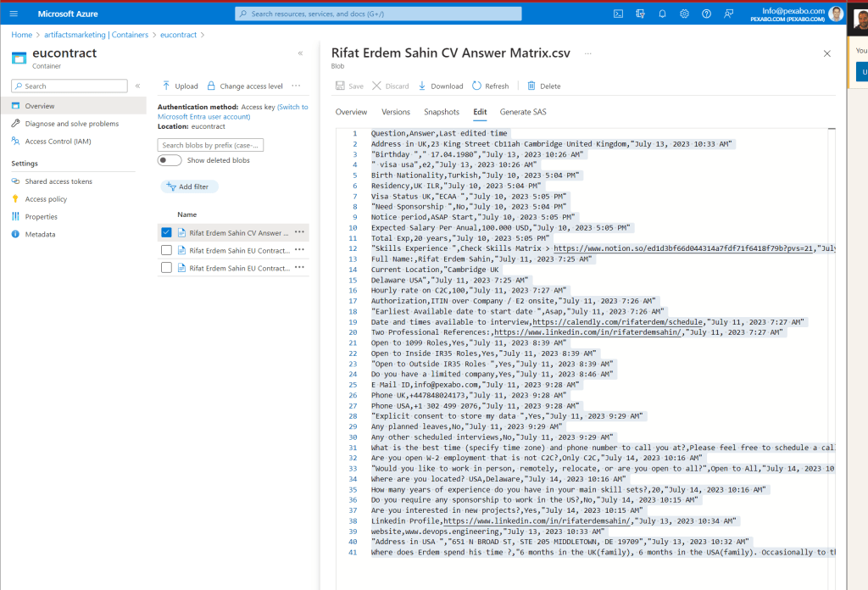The width and height of the screenshot is (868, 590).
Task: Open the feedback icon in header
Action: click(x=728, y=14)
